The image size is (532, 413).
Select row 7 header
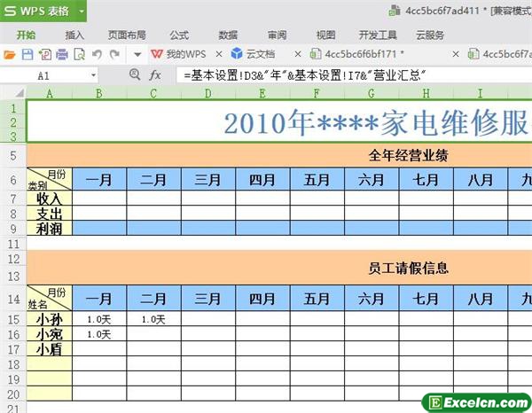pyautogui.click(x=13, y=199)
